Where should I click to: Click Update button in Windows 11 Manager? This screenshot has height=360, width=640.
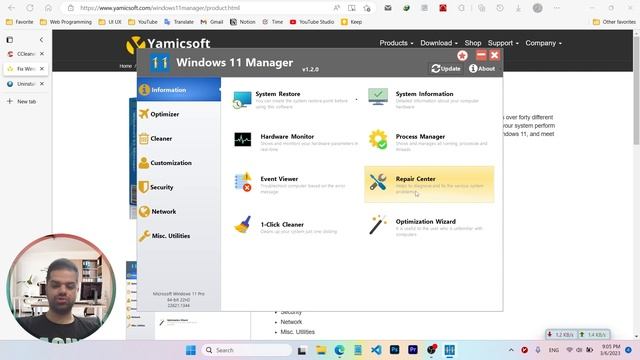pos(446,69)
